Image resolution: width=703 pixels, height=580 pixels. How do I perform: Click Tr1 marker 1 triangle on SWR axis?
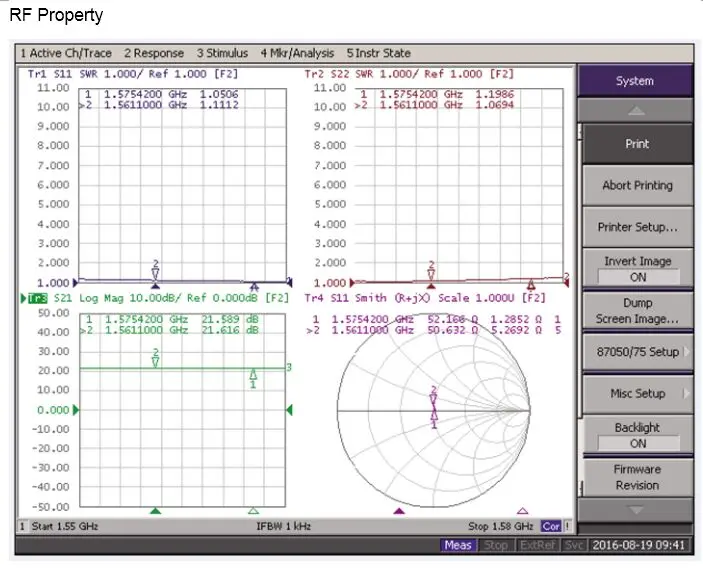click(x=254, y=286)
